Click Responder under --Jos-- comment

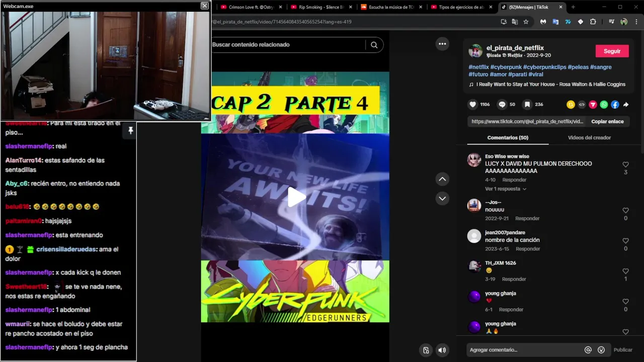click(x=527, y=219)
